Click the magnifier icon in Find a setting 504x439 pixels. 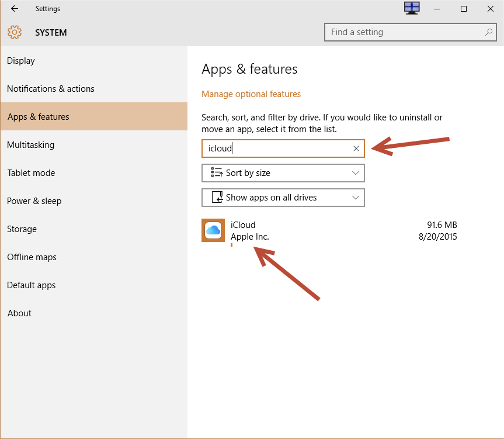[x=489, y=32]
